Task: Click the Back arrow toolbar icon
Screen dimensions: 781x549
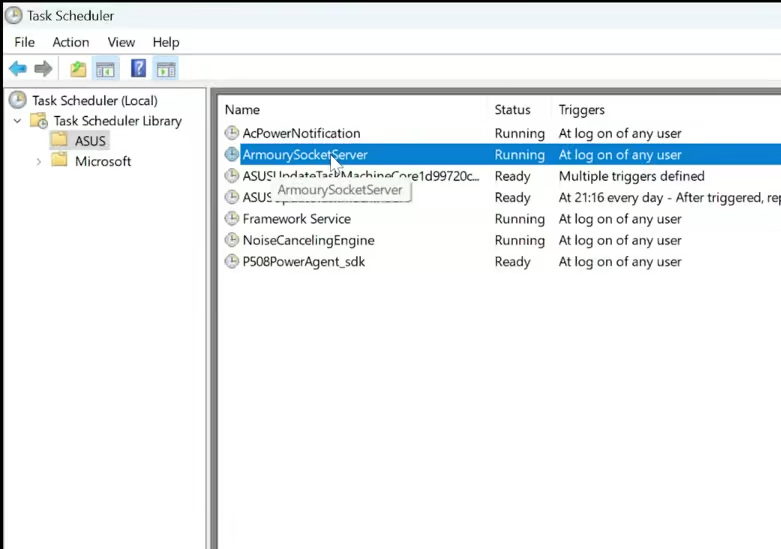Action: (x=17, y=69)
